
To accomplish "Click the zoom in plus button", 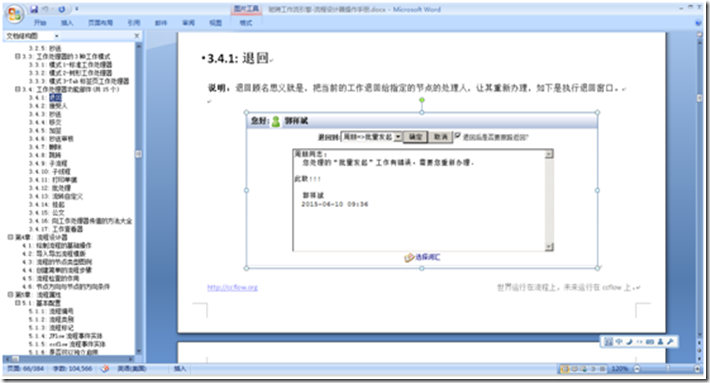I will coord(697,369).
